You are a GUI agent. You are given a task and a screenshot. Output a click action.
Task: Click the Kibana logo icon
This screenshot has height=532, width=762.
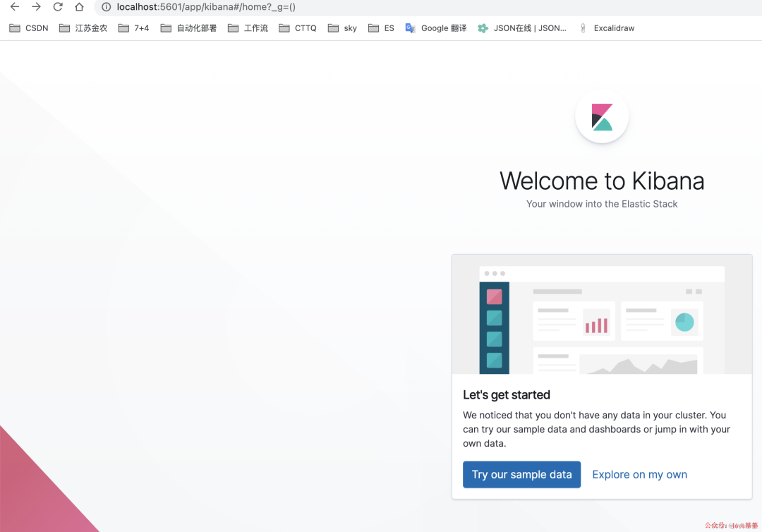tap(602, 116)
